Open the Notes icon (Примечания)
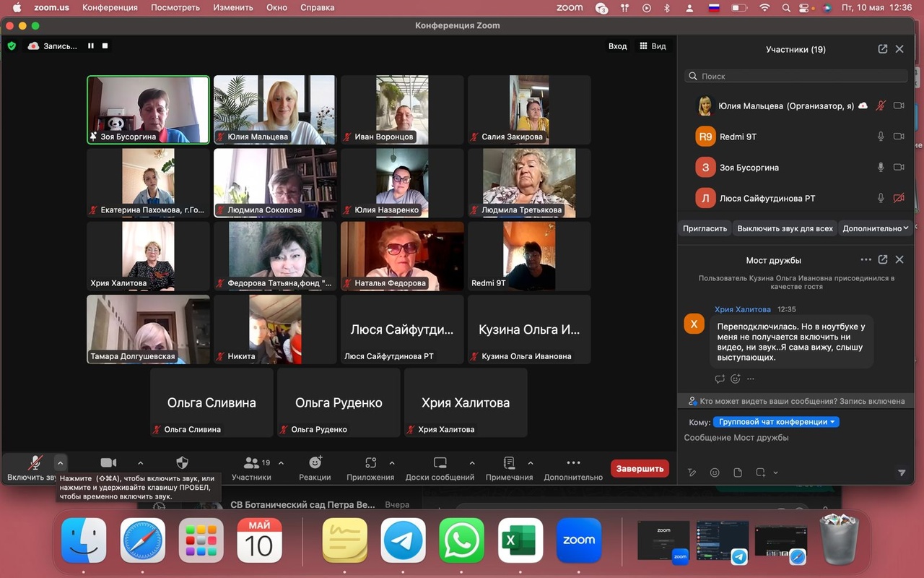The height and width of the screenshot is (578, 924). tap(509, 463)
